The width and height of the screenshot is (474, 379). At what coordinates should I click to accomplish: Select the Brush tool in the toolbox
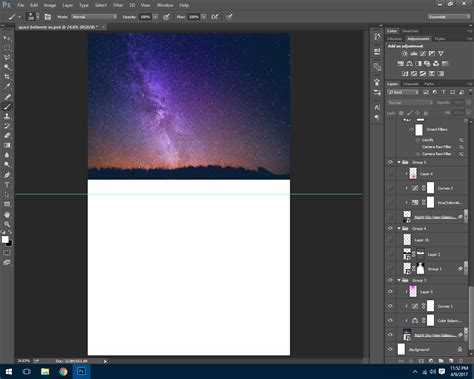7,107
